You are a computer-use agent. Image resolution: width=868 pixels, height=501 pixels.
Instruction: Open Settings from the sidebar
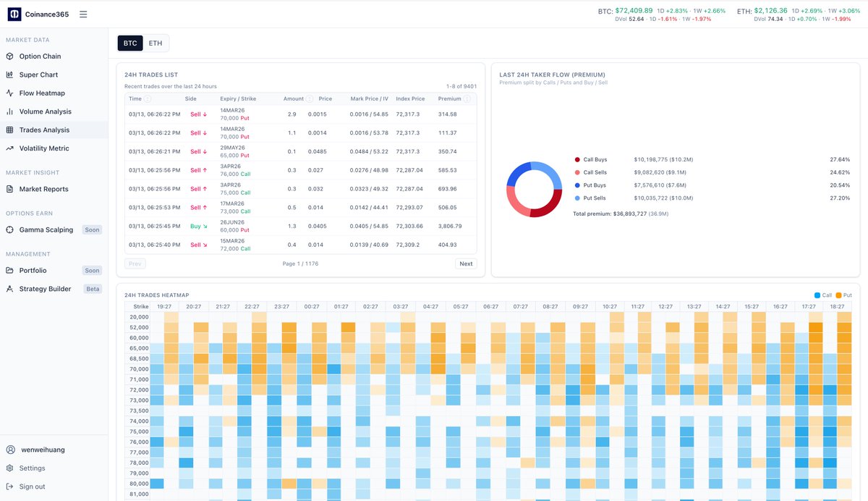click(x=33, y=468)
